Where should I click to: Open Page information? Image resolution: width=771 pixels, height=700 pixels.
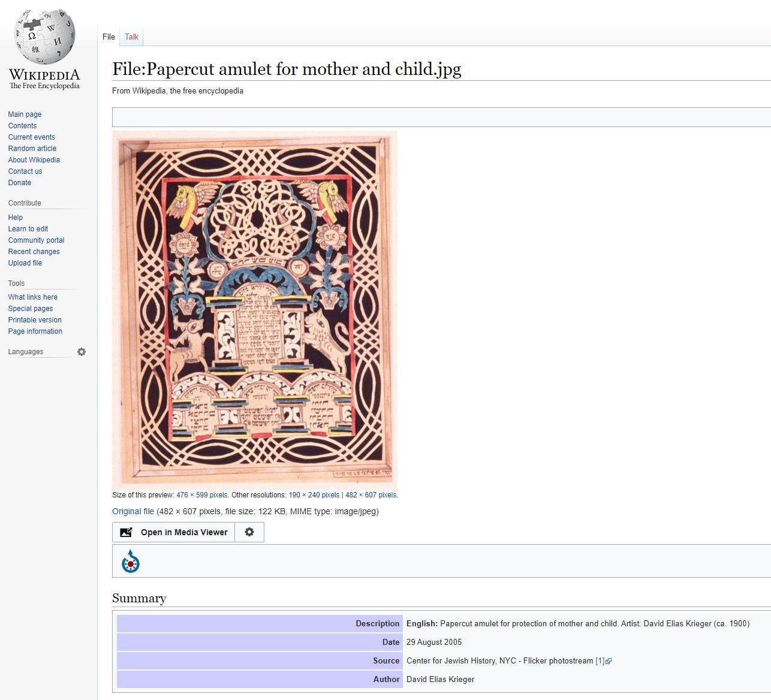pyautogui.click(x=35, y=331)
